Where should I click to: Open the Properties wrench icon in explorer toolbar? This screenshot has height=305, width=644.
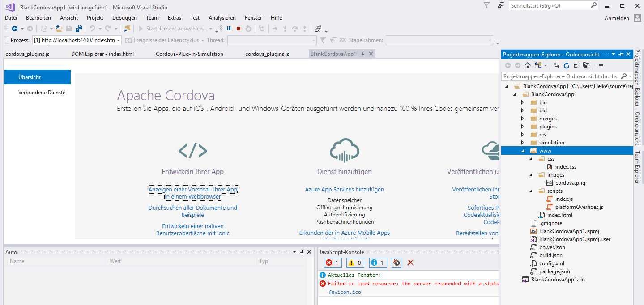(x=600, y=65)
